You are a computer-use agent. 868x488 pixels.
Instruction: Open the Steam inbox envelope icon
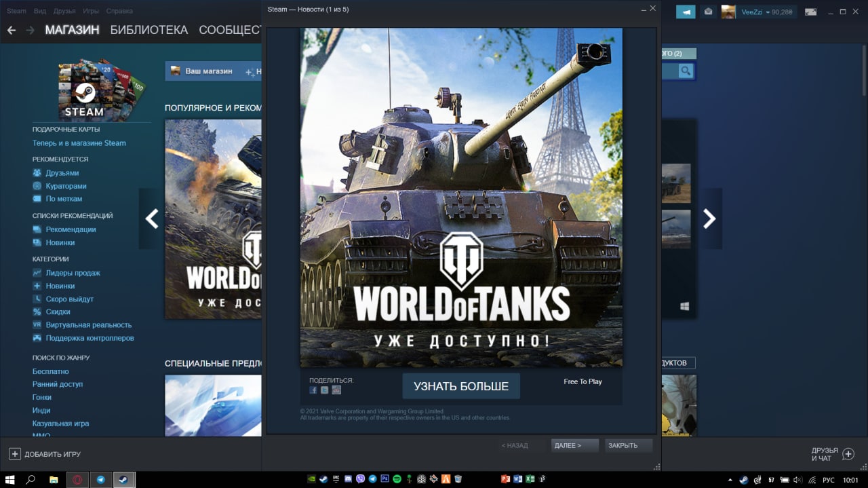coord(708,12)
